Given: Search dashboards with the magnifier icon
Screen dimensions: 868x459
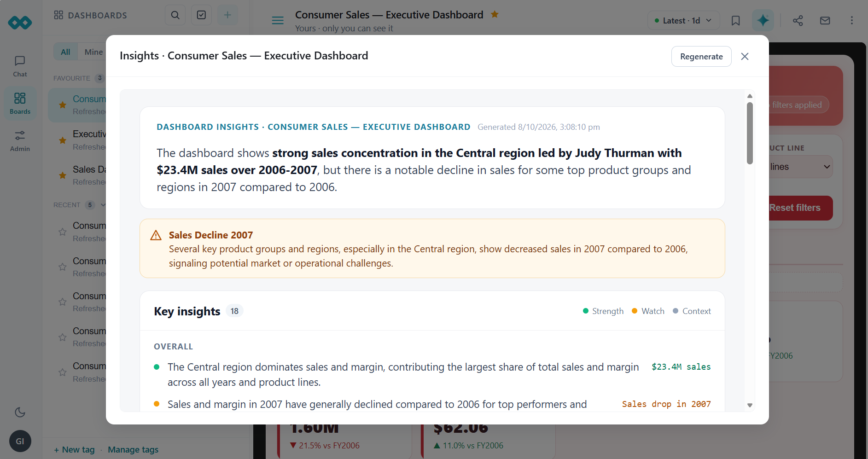Looking at the screenshot, I should tap(175, 15).
